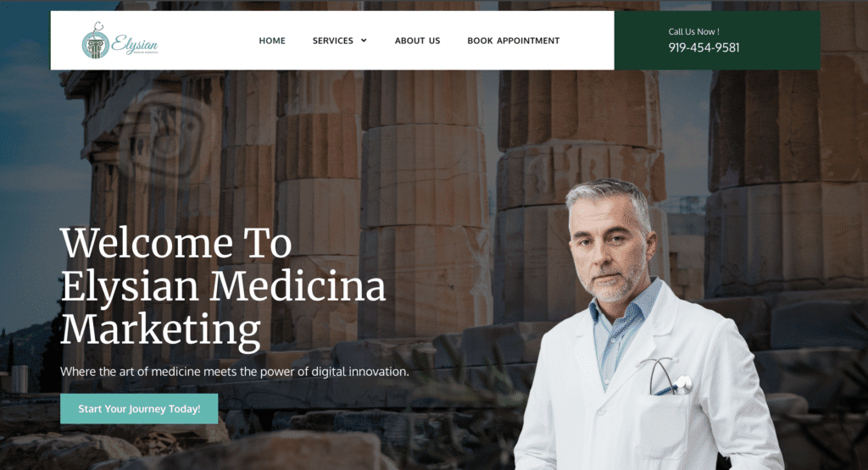The width and height of the screenshot is (868, 470).
Task: Click the 'Start Your Journey Today!' button
Action: (x=139, y=409)
